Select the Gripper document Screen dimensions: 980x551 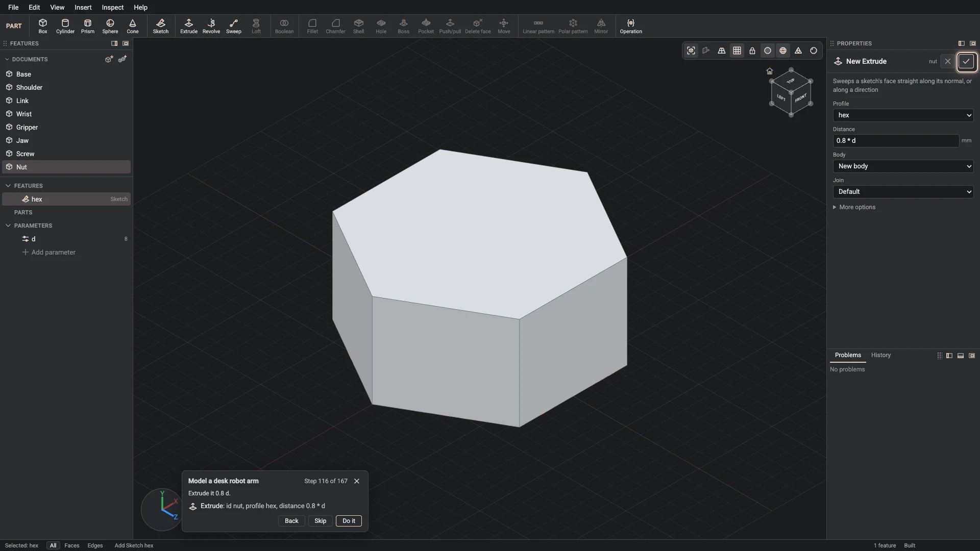tap(66, 128)
